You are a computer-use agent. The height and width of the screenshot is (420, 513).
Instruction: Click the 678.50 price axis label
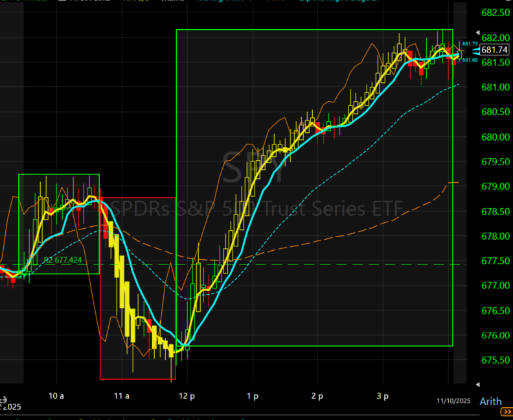point(496,211)
